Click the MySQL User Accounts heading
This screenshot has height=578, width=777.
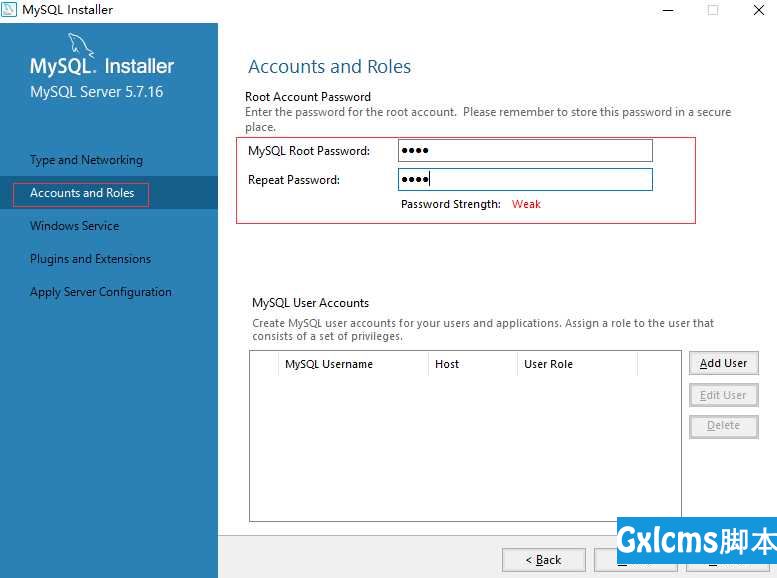click(310, 303)
